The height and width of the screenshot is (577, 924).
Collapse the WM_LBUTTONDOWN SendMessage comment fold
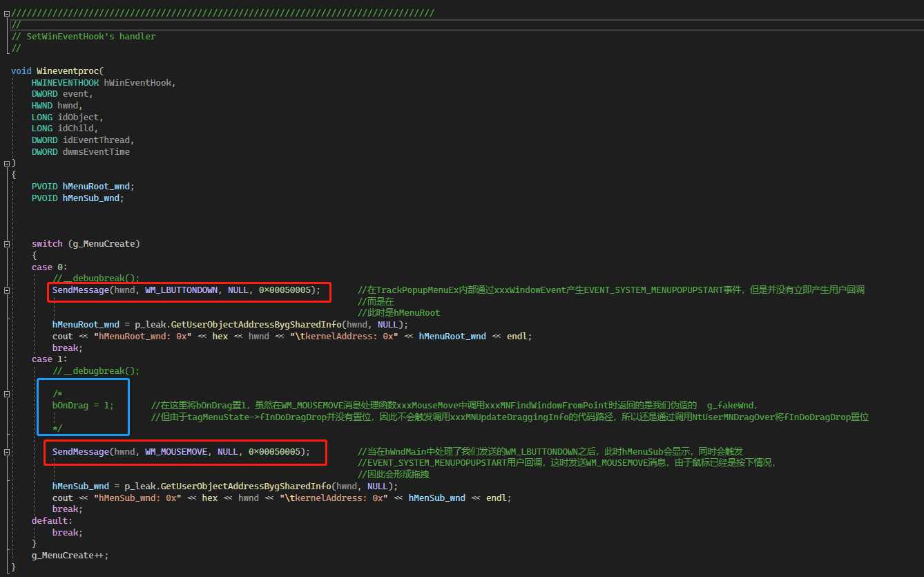click(6, 290)
